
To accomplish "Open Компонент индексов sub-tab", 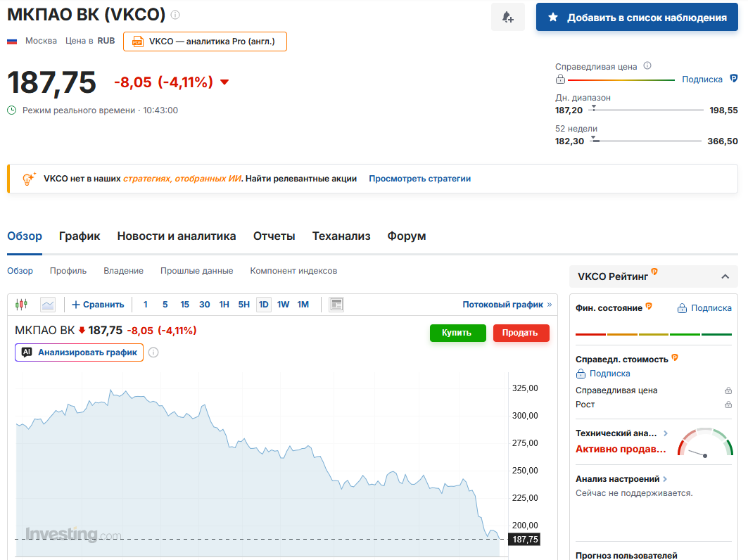I will [x=293, y=270].
